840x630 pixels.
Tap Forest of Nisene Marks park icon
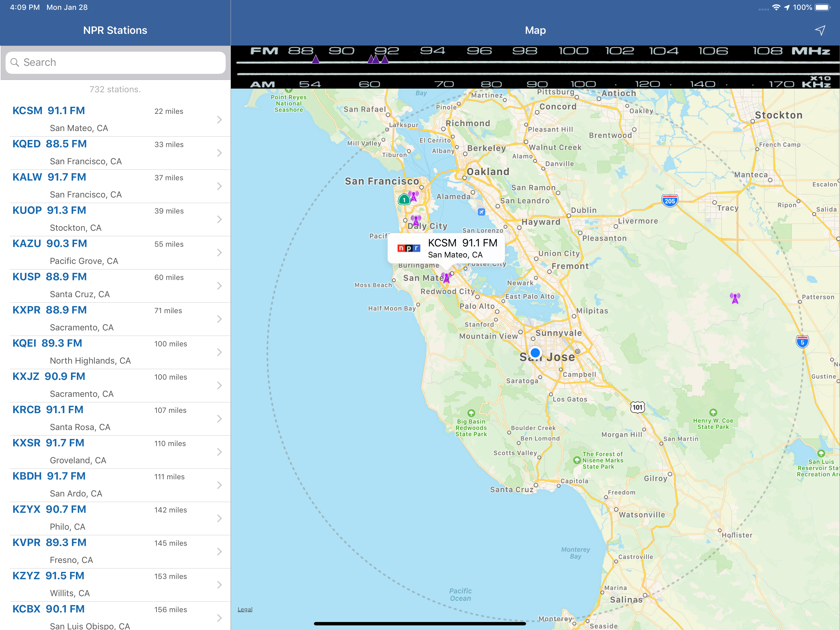pyautogui.click(x=577, y=460)
